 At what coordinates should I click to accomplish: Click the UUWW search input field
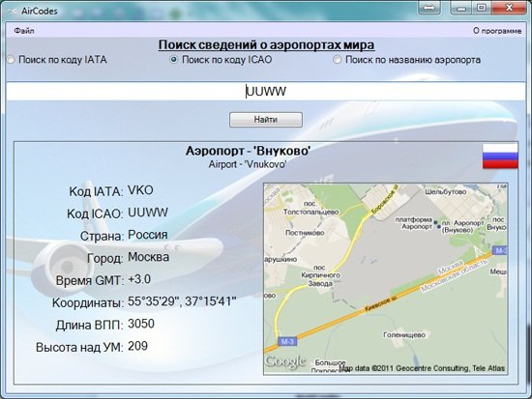266,91
